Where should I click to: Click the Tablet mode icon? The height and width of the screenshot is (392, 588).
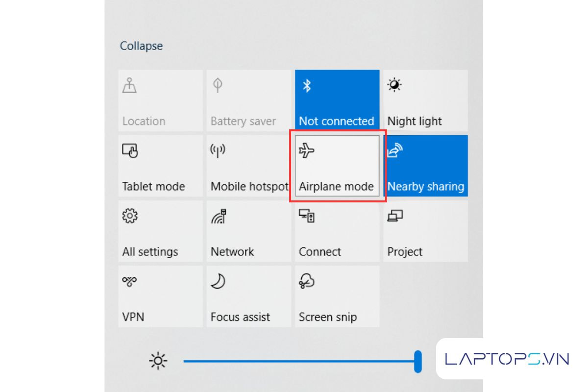pyautogui.click(x=130, y=151)
